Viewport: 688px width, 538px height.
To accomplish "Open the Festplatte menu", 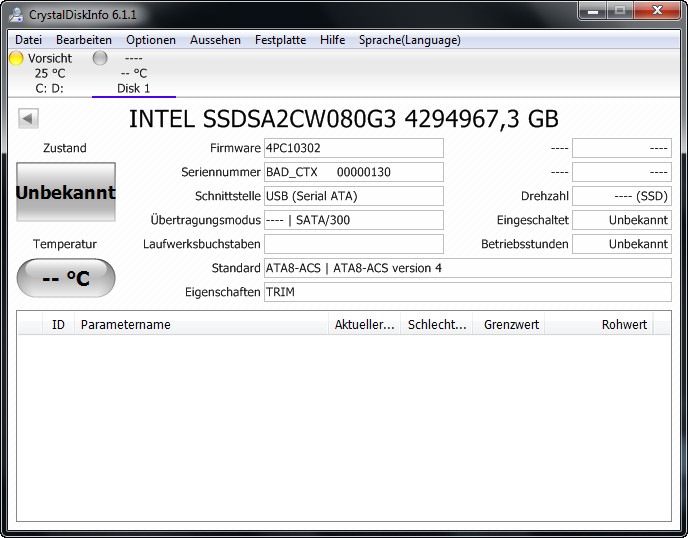I will point(280,40).
